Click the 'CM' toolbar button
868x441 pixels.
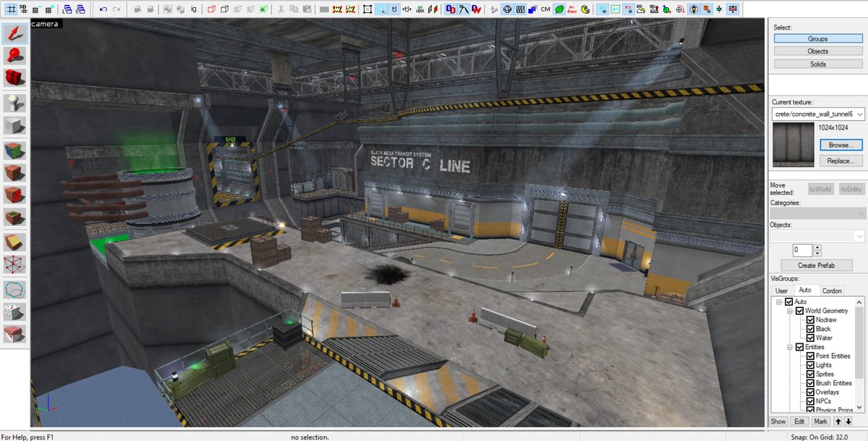546,9
